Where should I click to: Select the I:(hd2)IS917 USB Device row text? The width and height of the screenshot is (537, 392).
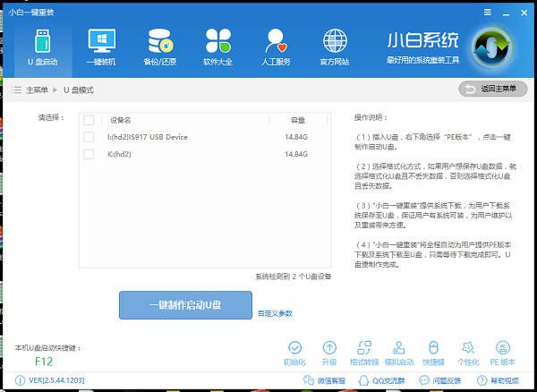pos(148,137)
